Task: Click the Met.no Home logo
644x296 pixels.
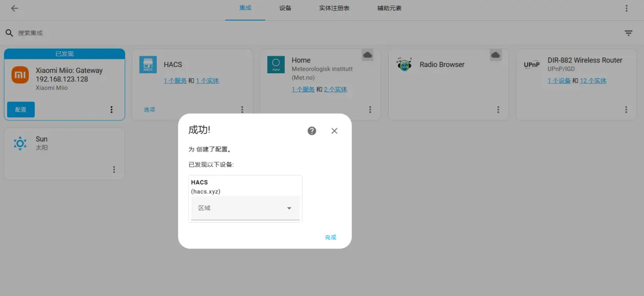Action: click(276, 65)
